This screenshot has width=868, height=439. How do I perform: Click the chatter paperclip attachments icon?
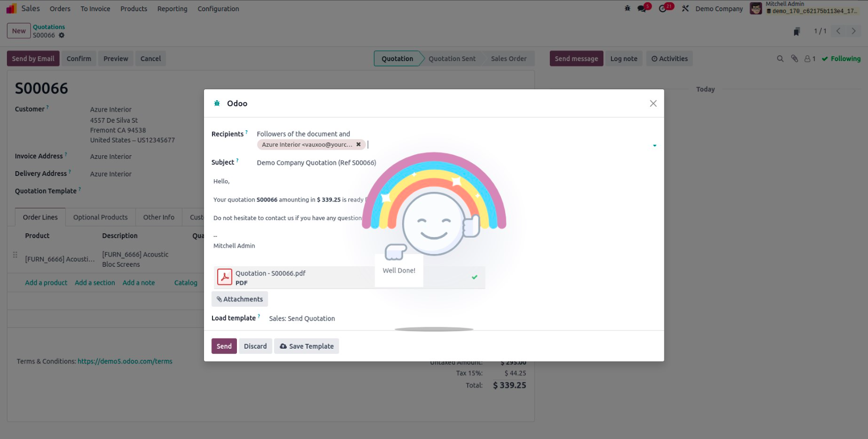(x=794, y=59)
